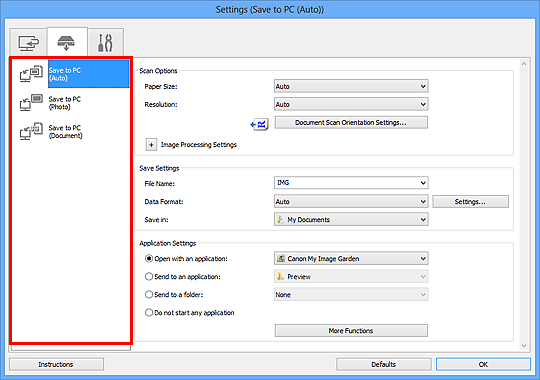Image resolution: width=540 pixels, height=380 pixels.
Task: Click the File Name label
Action: tap(159, 184)
